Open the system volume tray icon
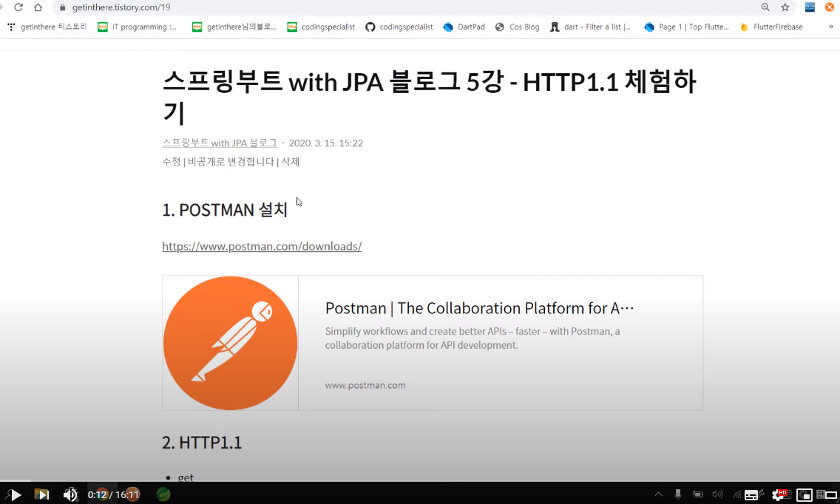Image resolution: width=840 pixels, height=504 pixels. click(717, 494)
